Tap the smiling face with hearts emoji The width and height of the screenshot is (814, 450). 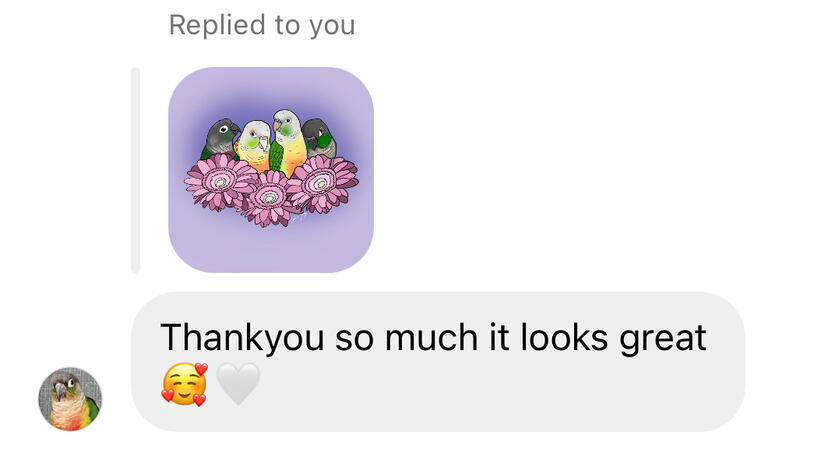pos(185,384)
